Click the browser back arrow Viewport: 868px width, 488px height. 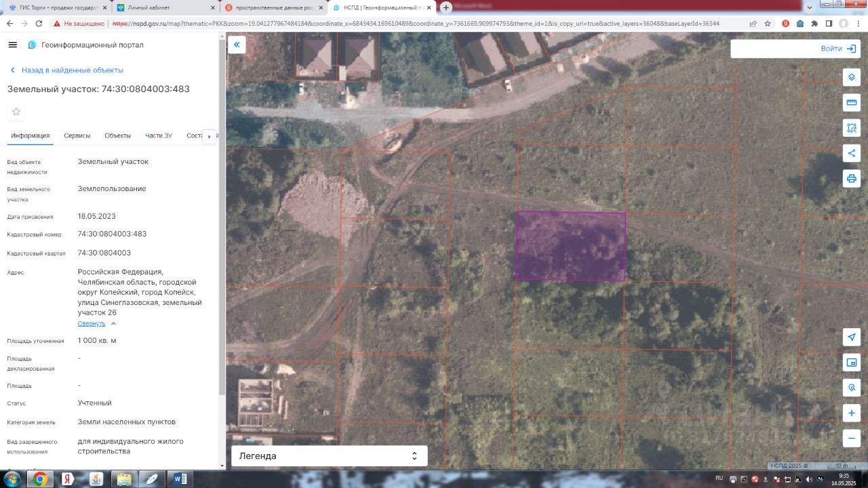pyautogui.click(x=9, y=23)
